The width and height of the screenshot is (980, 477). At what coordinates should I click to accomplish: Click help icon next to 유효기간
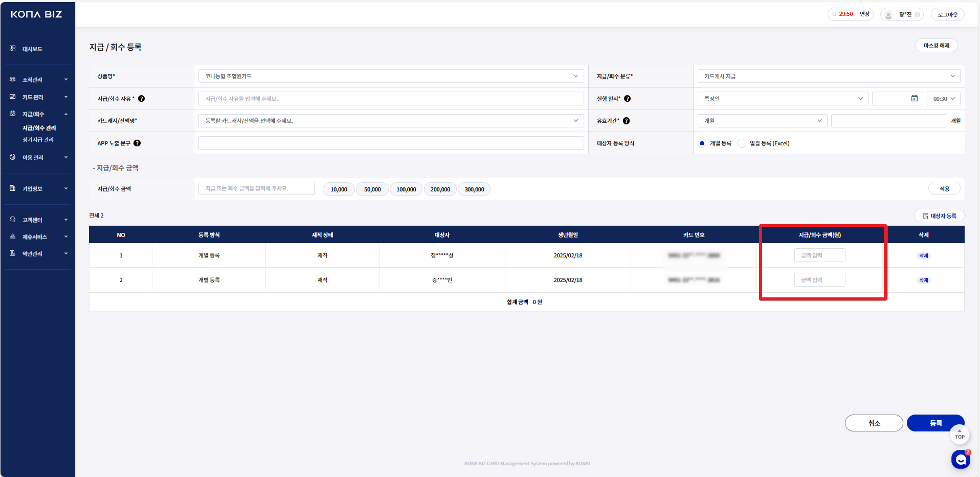point(627,121)
